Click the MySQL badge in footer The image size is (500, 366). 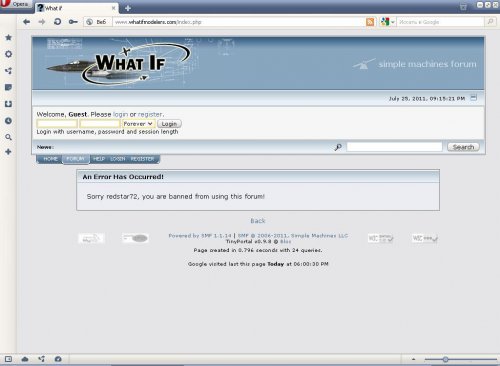point(91,238)
